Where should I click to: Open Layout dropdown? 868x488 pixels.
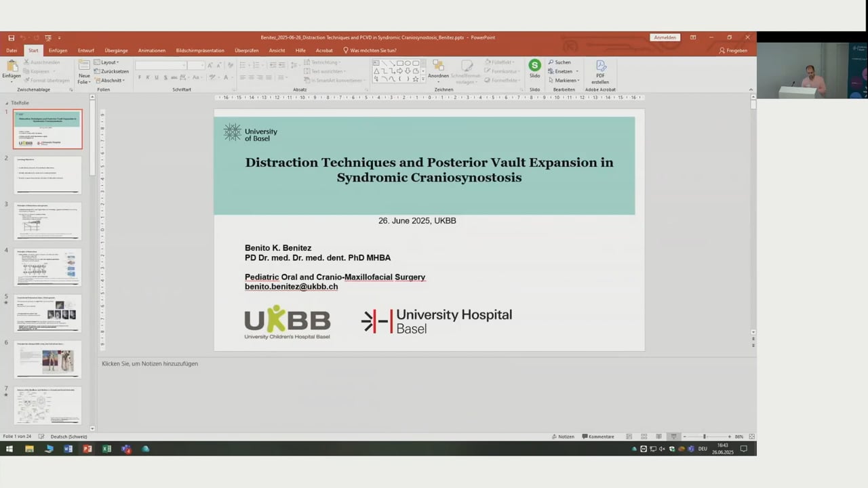click(106, 62)
